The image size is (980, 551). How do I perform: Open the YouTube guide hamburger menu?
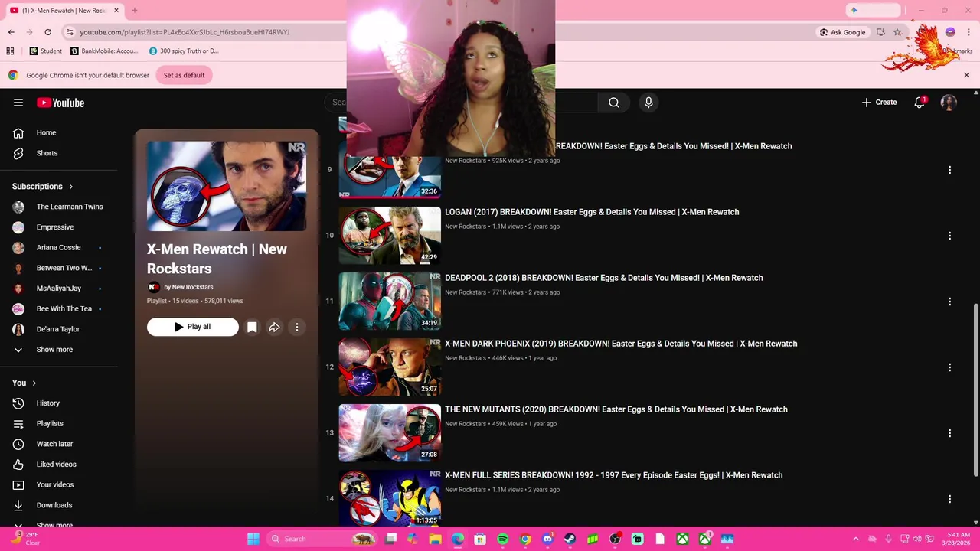click(x=18, y=103)
